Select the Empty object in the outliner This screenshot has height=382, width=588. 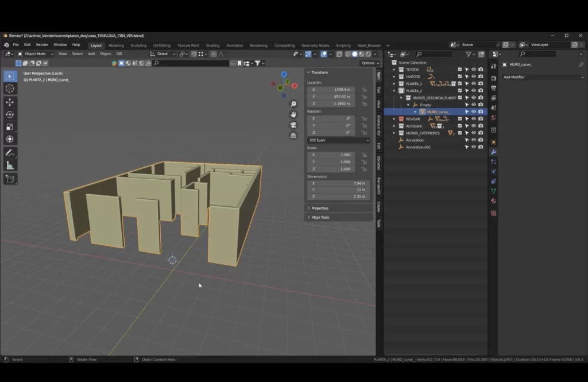click(x=424, y=105)
